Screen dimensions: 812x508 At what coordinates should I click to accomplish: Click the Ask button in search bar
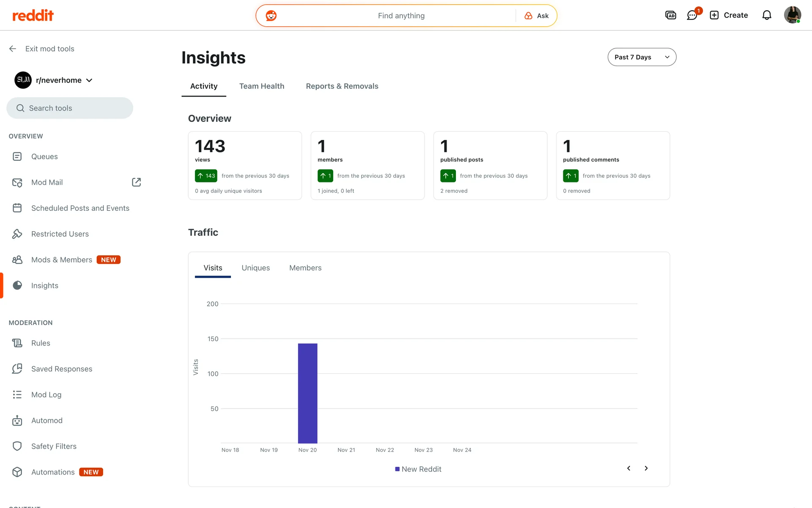[x=537, y=16]
